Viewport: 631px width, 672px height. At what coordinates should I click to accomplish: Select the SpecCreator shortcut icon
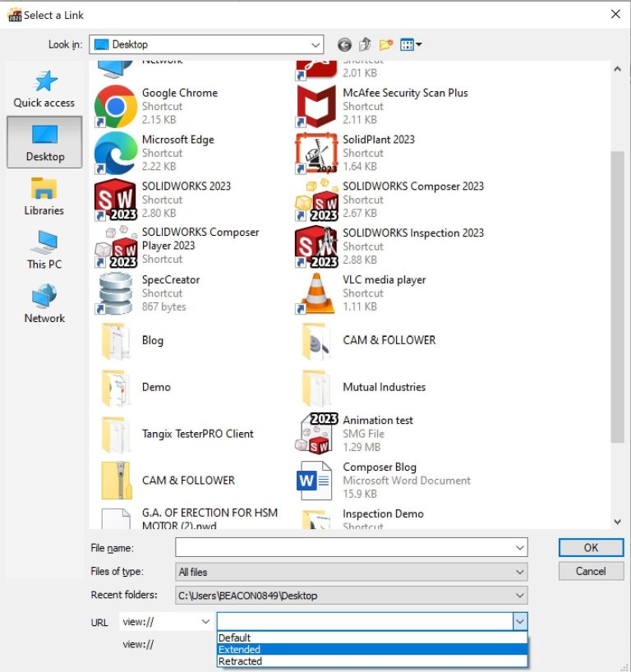[115, 293]
